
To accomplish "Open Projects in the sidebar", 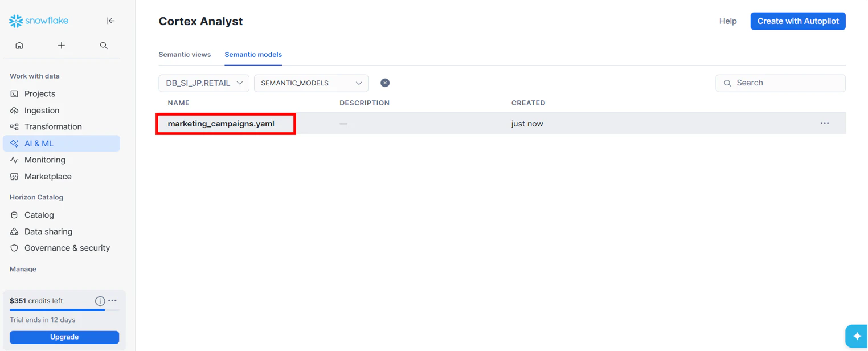I will pyautogui.click(x=62, y=93).
